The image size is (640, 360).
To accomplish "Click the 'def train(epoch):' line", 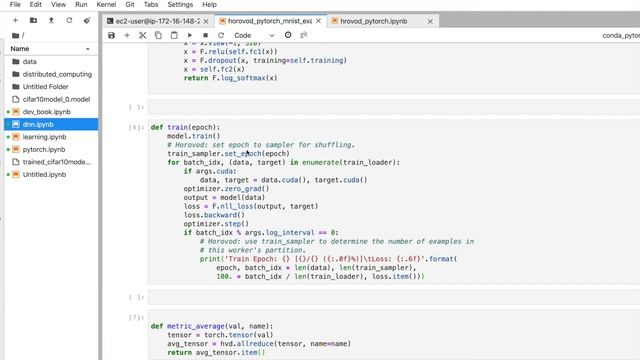I will point(185,127).
